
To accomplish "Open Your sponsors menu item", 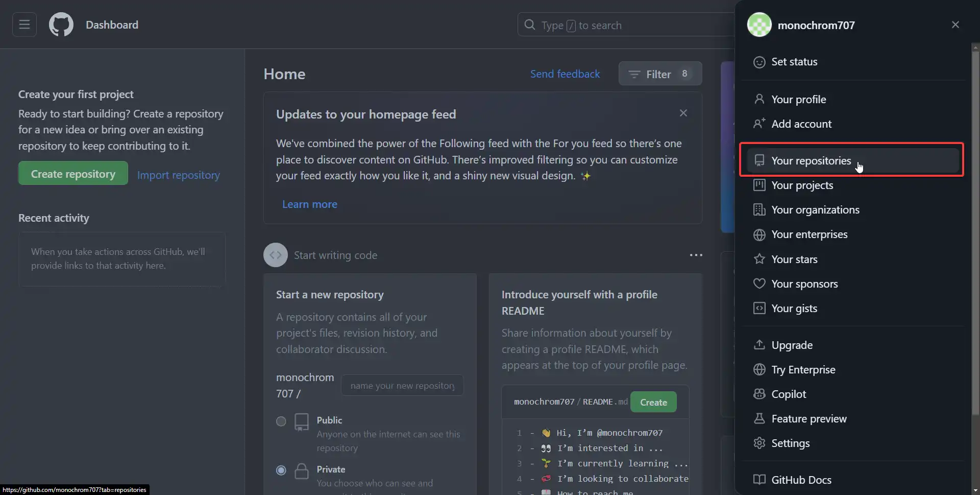I will click(852, 284).
